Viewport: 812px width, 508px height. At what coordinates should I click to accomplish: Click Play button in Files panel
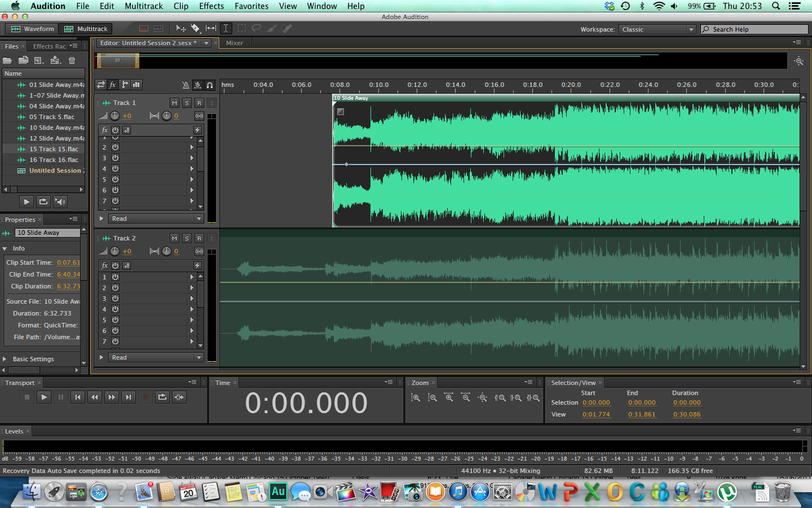tap(27, 202)
